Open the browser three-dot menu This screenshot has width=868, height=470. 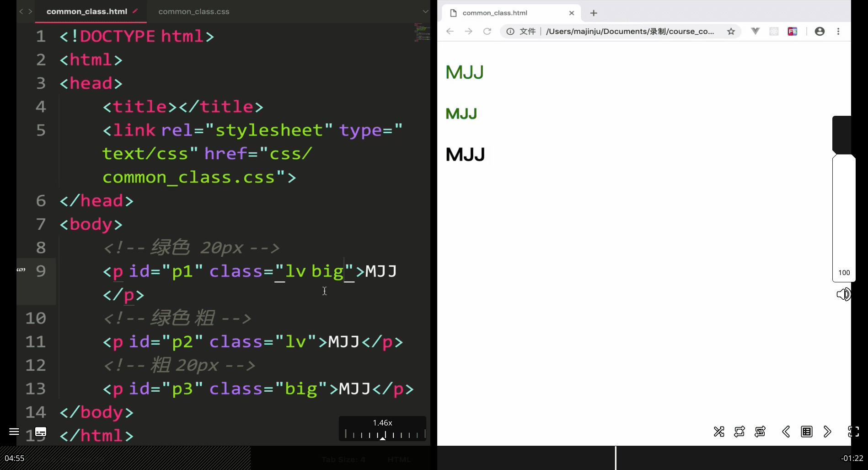coord(838,31)
